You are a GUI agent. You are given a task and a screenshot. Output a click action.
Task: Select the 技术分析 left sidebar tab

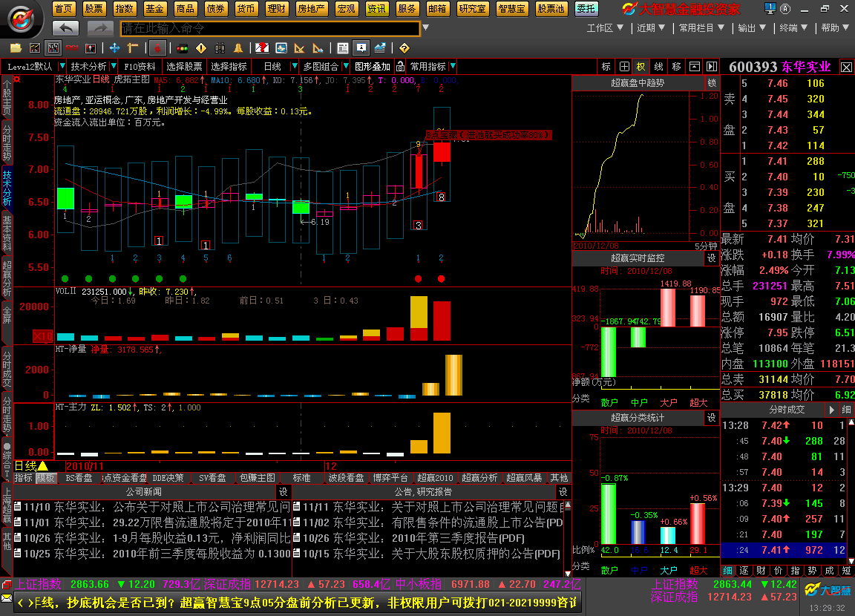(x=7, y=188)
